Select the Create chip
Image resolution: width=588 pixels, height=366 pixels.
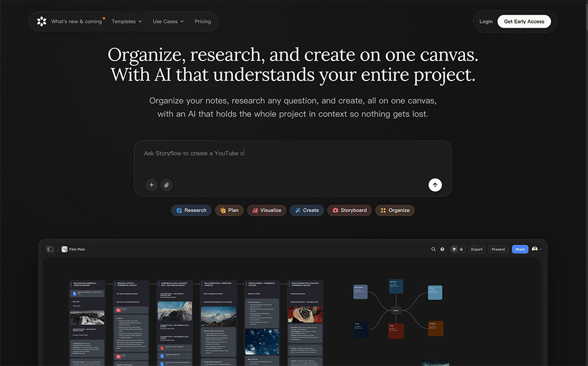coord(307,210)
